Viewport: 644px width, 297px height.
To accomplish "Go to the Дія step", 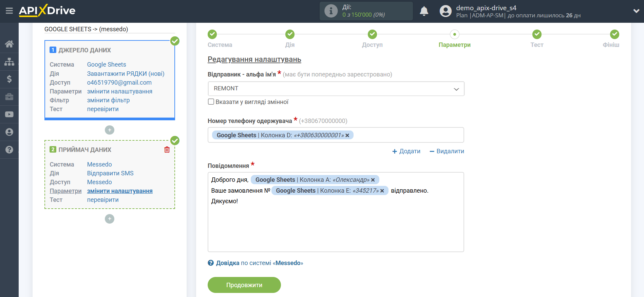I will [290, 34].
